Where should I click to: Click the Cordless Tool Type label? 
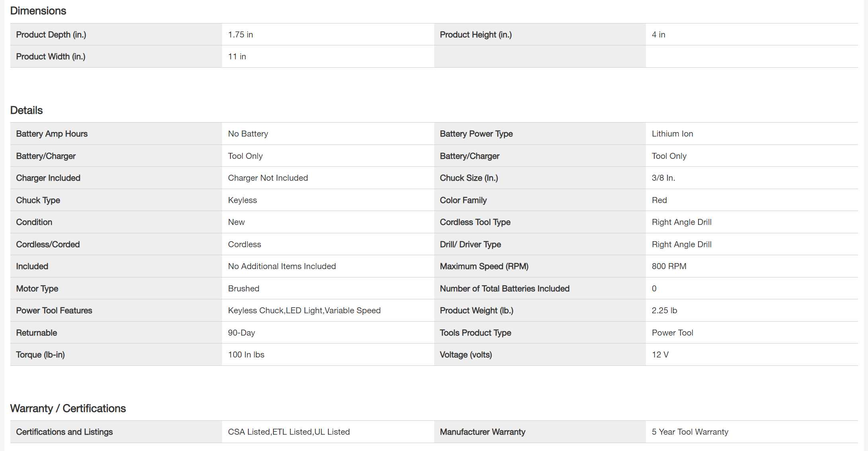[x=475, y=222]
